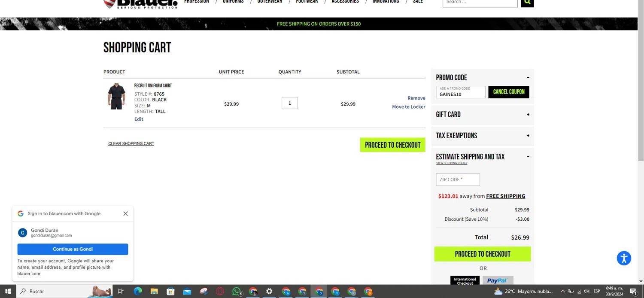Edit the Recruit Uniform Shirt item

[x=139, y=119]
